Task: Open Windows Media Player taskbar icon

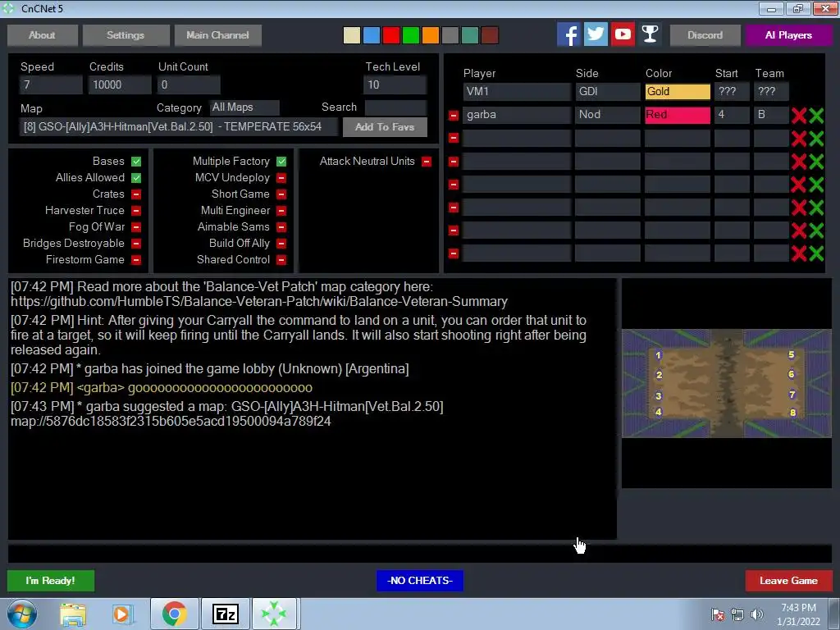Action: tap(121, 614)
